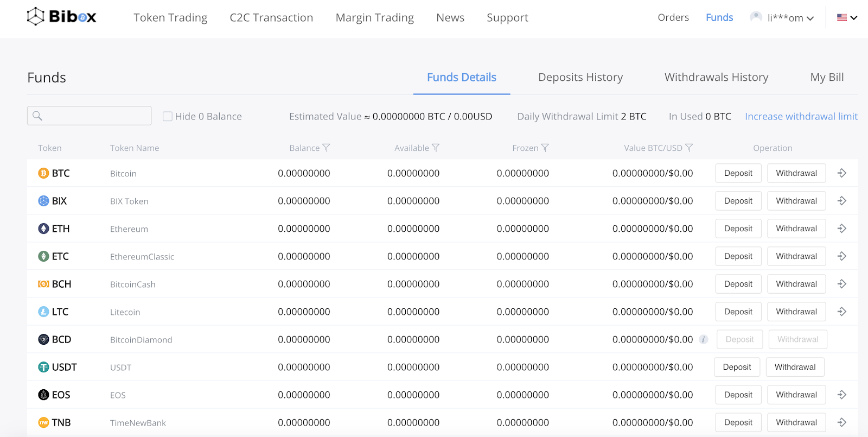Click Withdrawal for BTC
868x437 pixels.
(796, 173)
